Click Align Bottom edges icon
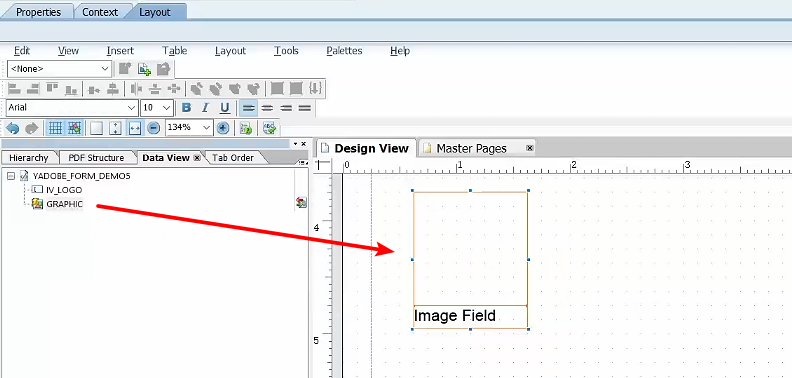This screenshot has width=792, height=378. [x=71, y=89]
